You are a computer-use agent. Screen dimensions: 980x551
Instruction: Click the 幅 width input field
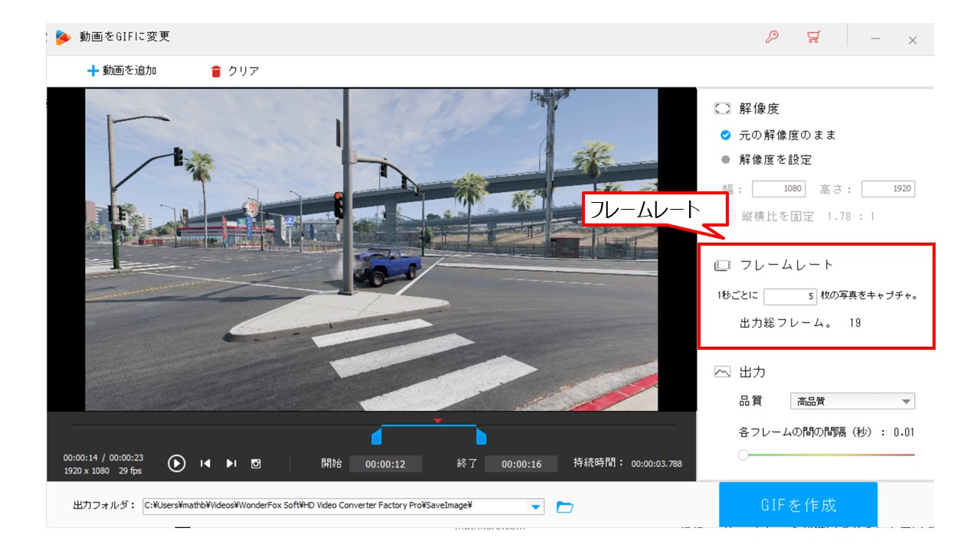tap(779, 189)
